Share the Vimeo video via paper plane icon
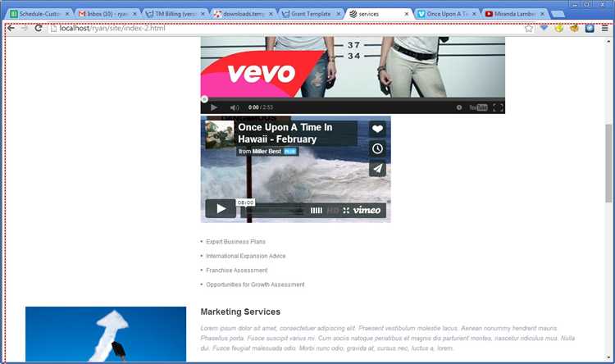615x364 pixels. click(x=377, y=169)
